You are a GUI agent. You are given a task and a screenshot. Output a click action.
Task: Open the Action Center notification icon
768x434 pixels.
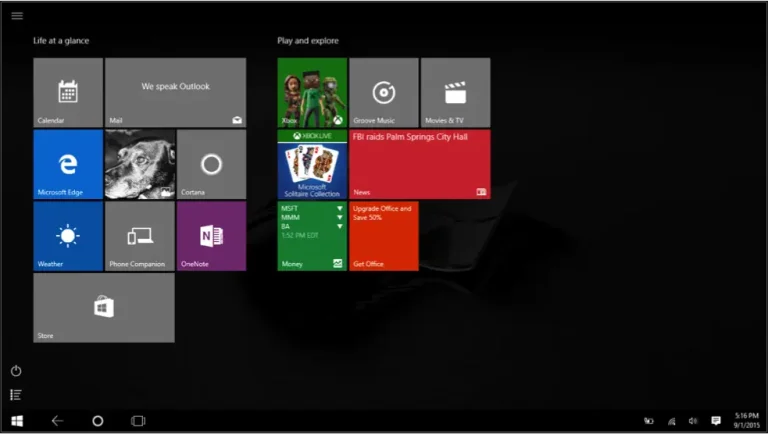click(x=716, y=421)
